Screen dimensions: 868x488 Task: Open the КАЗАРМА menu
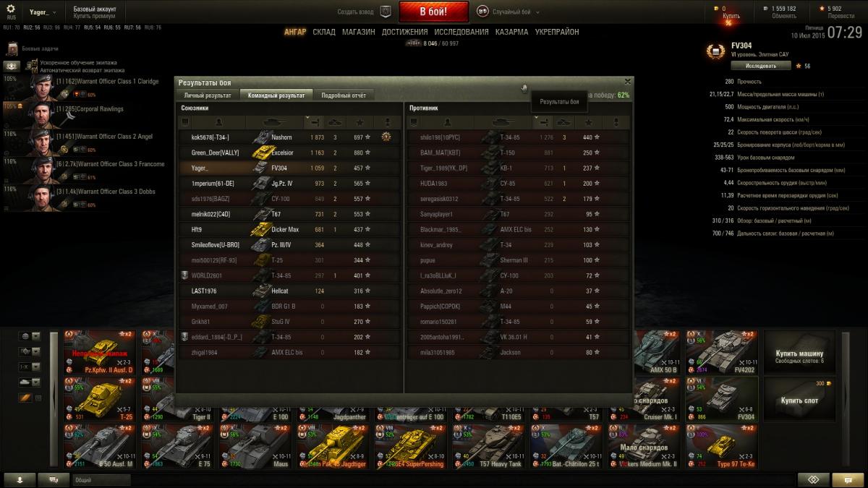pyautogui.click(x=512, y=33)
